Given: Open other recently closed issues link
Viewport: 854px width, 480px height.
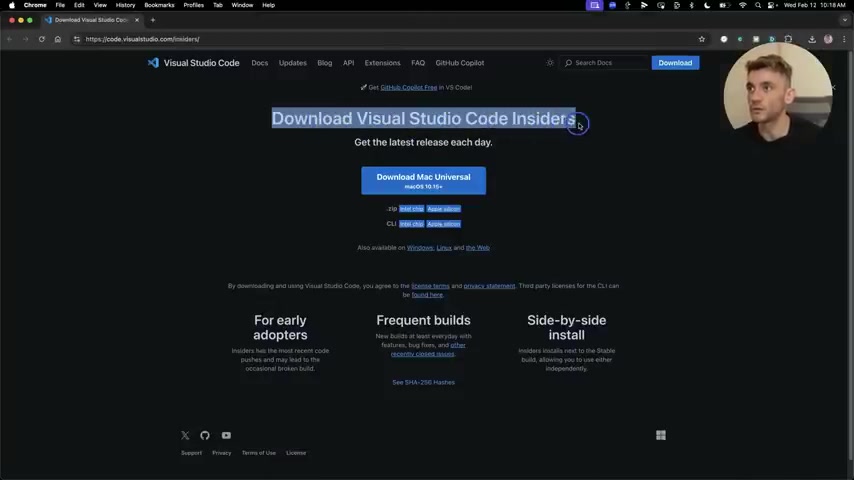Looking at the screenshot, I should 428,349.
